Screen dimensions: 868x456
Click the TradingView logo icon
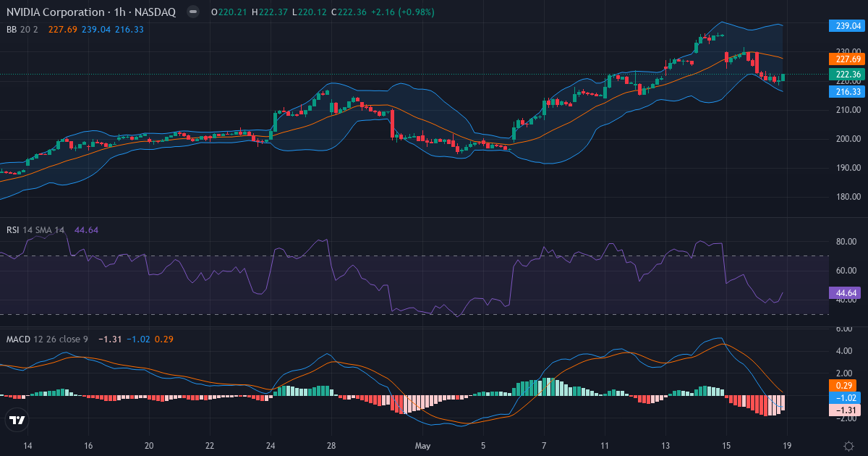tap(17, 420)
